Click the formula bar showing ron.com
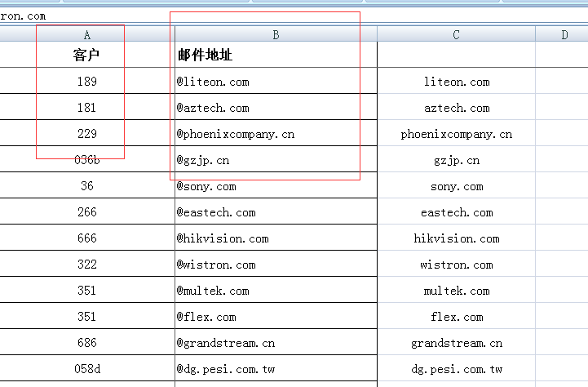This screenshot has width=588, height=387. pyautogui.click(x=294, y=16)
